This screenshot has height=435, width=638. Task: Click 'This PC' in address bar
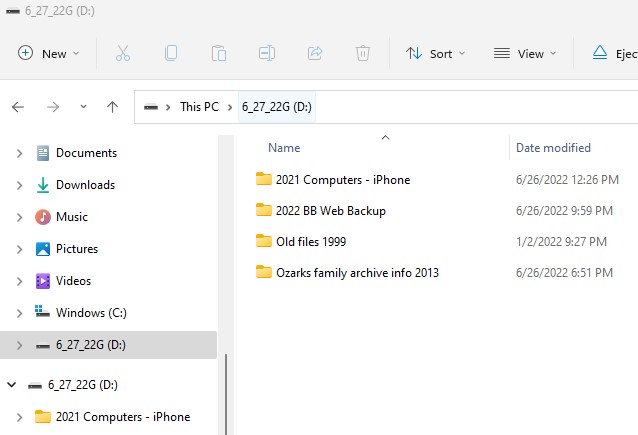pyautogui.click(x=199, y=107)
